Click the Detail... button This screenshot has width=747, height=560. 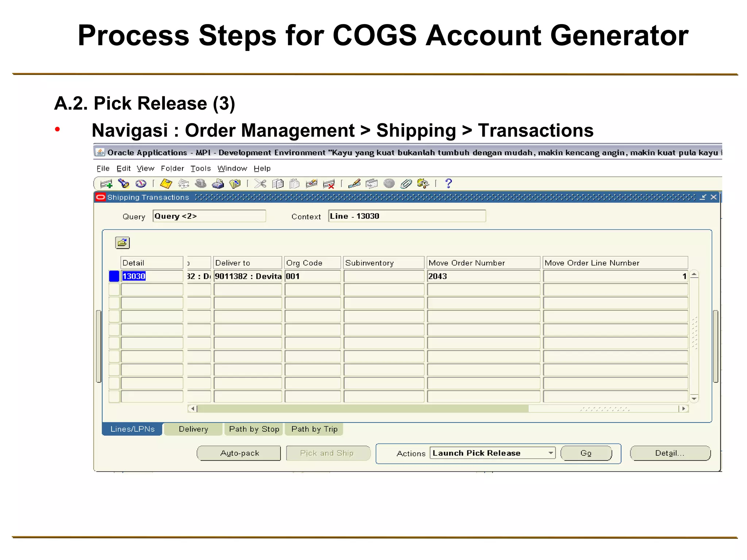pyautogui.click(x=670, y=453)
